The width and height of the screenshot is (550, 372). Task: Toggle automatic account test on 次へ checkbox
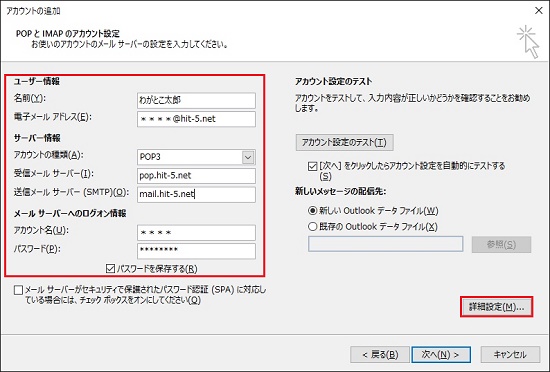pos(312,166)
